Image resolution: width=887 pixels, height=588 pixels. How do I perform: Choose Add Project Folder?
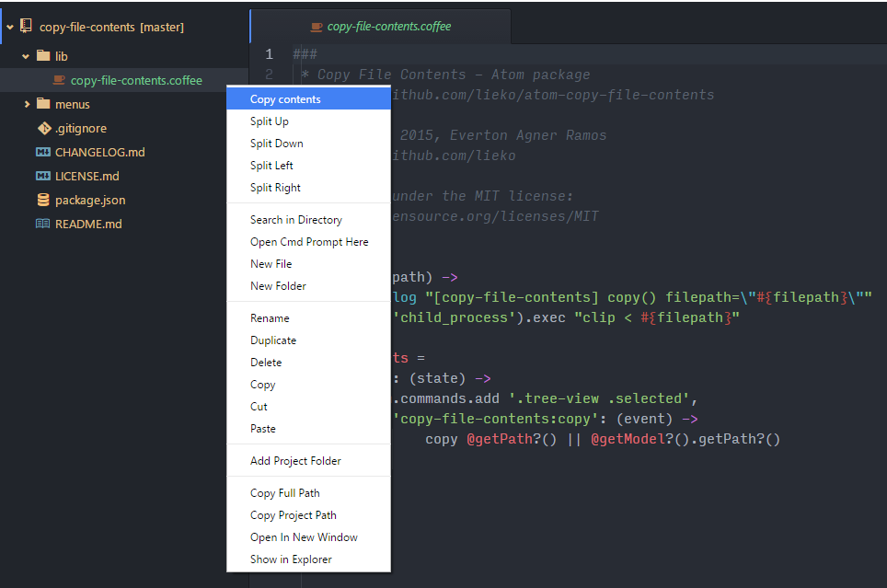(x=308, y=461)
